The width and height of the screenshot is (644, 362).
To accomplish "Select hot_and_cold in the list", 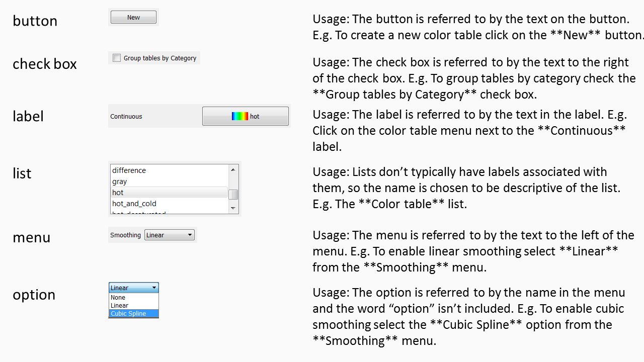I will pyautogui.click(x=169, y=204).
